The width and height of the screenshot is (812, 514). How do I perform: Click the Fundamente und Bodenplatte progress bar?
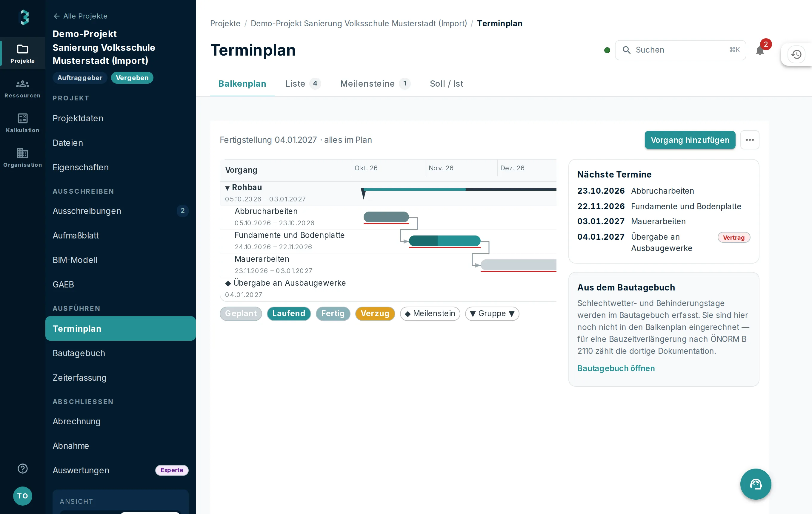[x=445, y=241]
